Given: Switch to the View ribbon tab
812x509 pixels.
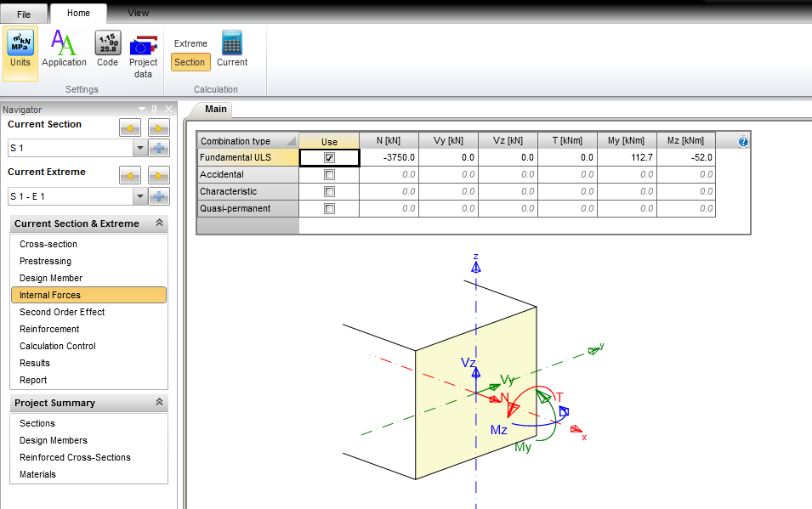Looking at the screenshot, I should (138, 13).
